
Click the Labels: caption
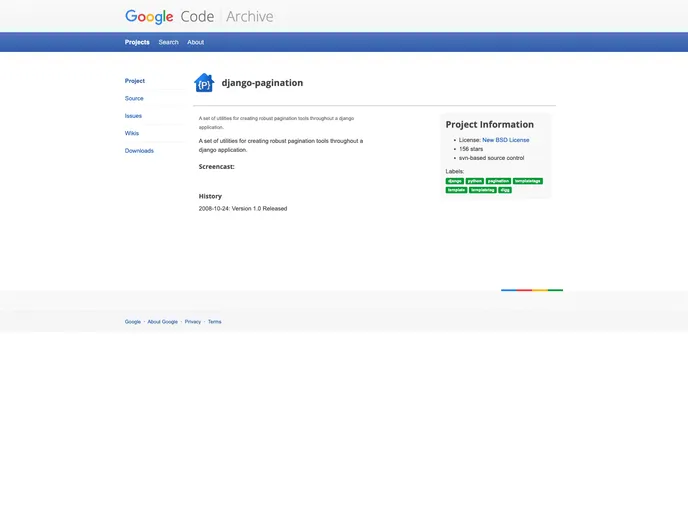point(455,172)
